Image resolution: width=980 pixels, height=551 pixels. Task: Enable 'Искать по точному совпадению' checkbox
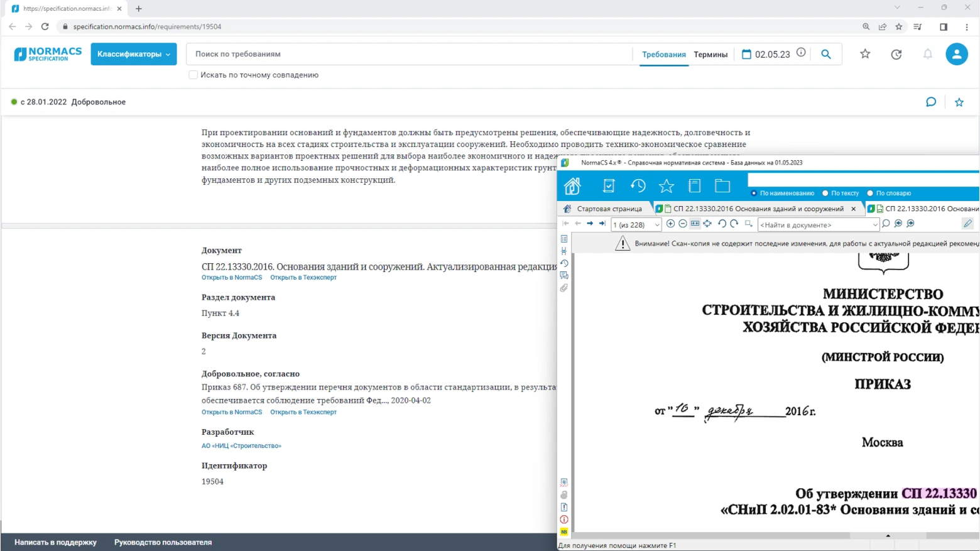193,75
